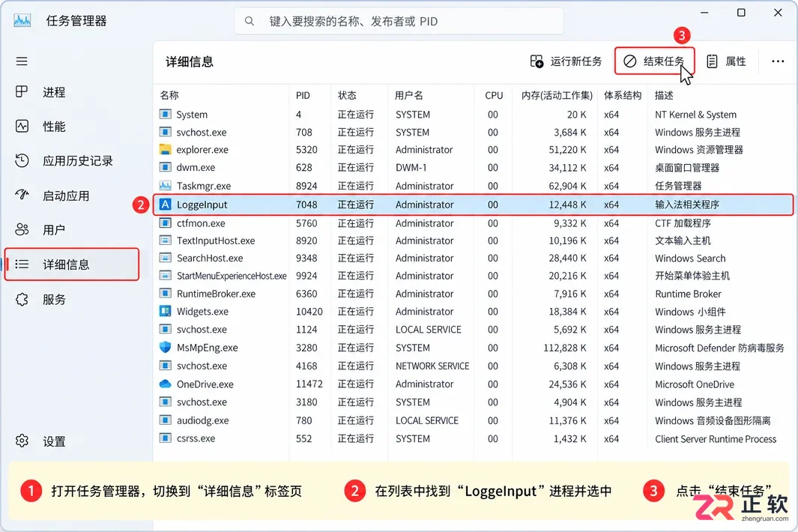Select StartMenuExperienceHost.exe process
798x532 pixels.
474,276
